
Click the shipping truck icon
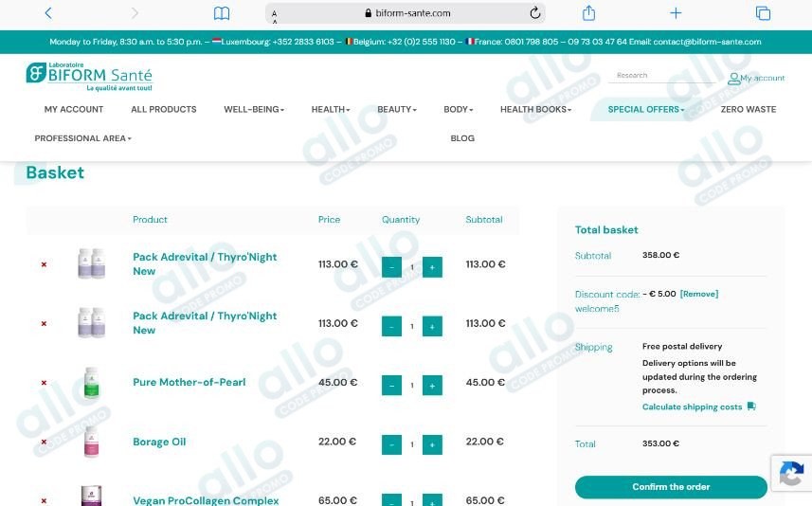pos(751,407)
